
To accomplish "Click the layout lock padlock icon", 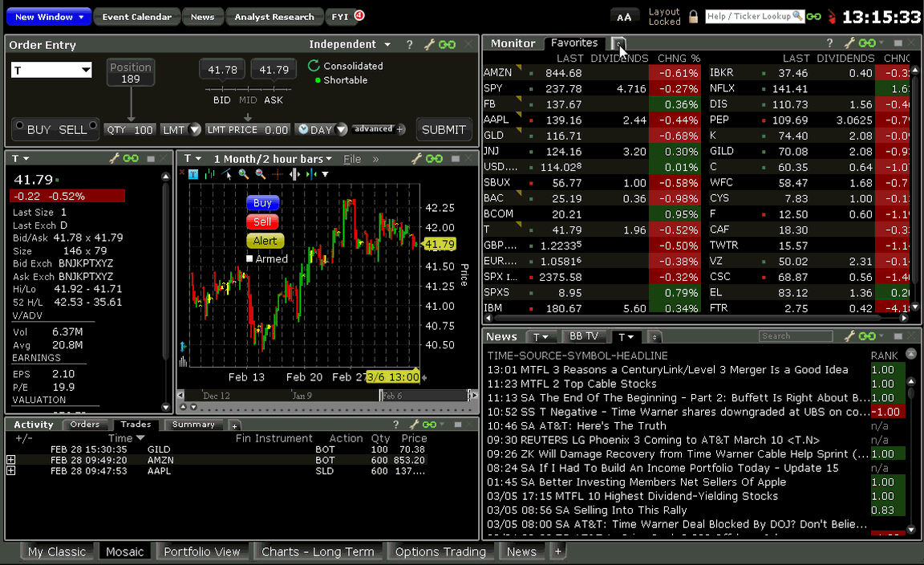I will tap(693, 16).
